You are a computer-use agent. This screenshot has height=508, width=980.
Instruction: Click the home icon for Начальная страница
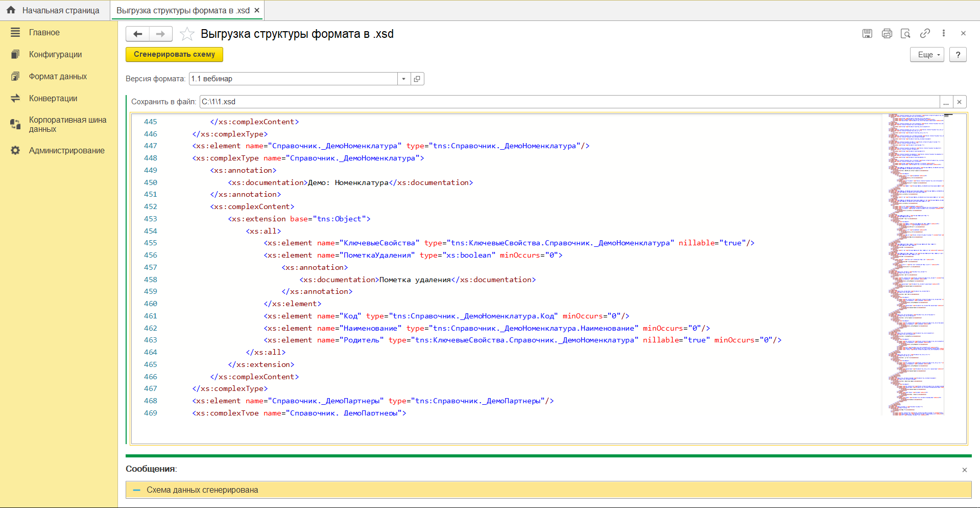coord(11,10)
